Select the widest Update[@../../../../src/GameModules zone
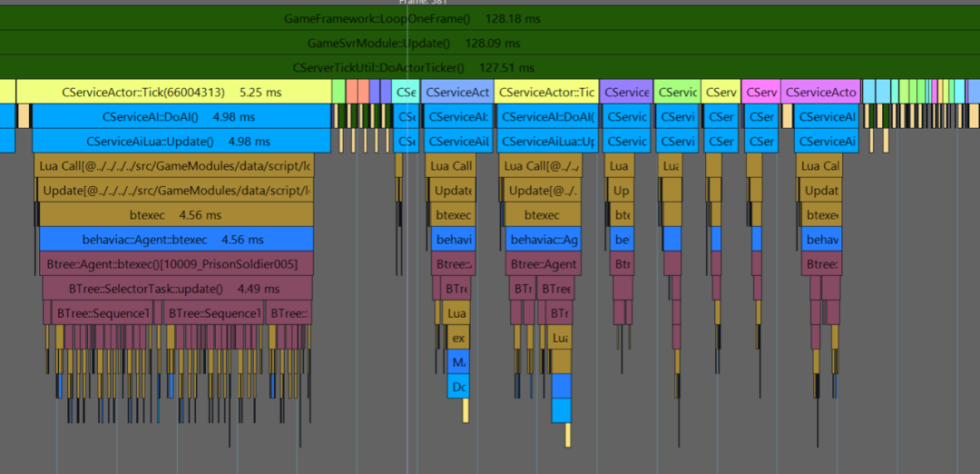The height and width of the screenshot is (474, 980). pyautogui.click(x=175, y=190)
